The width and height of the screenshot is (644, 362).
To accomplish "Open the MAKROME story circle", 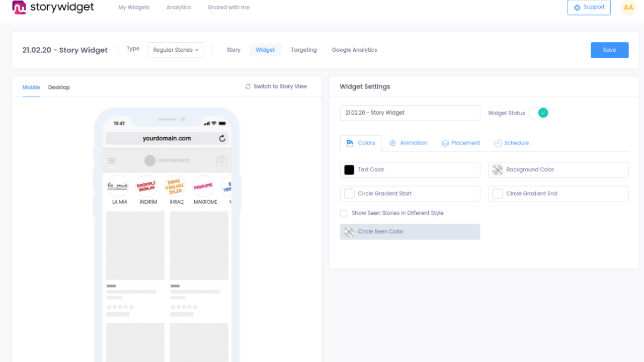I will click(x=203, y=186).
